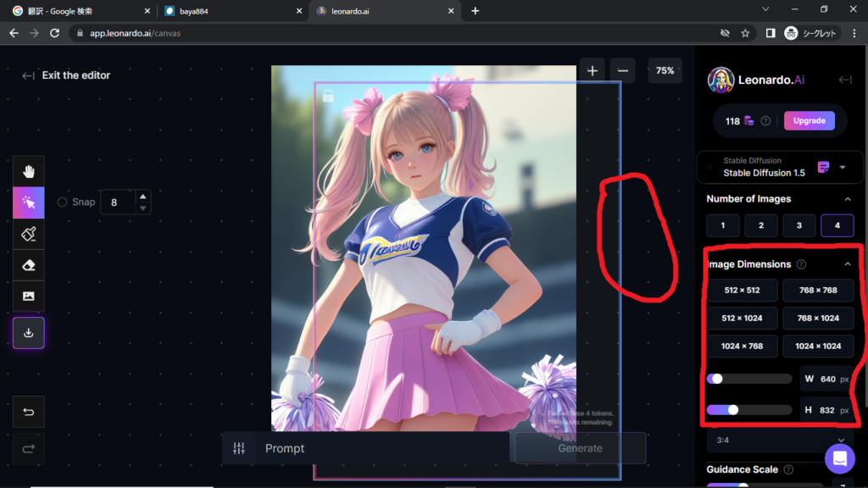Zoom out with the minus button
Screen dimensions: 868x488
click(x=622, y=71)
